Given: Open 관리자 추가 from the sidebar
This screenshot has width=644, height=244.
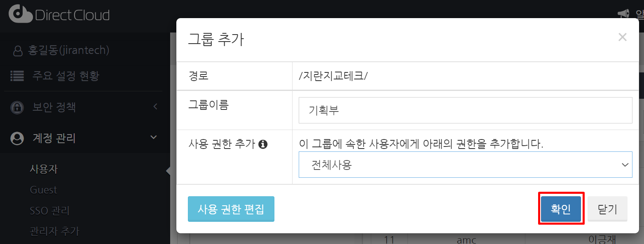Looking at the screenshot, I should [54, 231].
